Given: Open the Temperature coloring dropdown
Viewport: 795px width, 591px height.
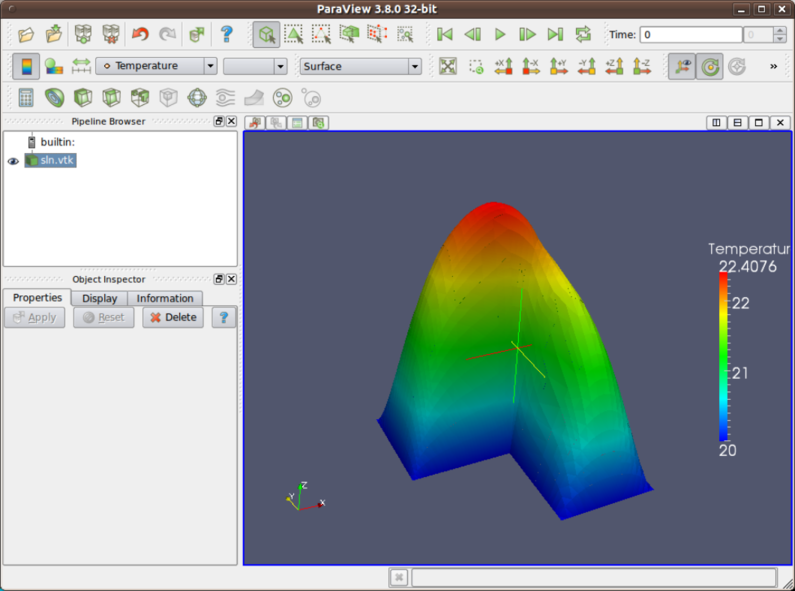Looking at the screenshot, I should 156,67.
